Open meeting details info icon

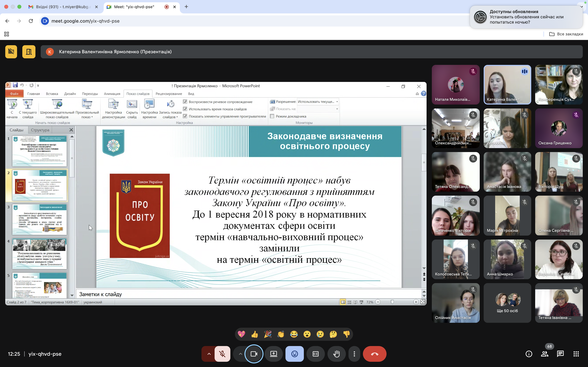(529, 354)
